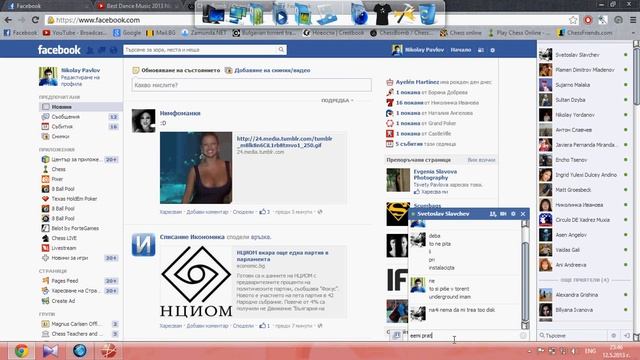This screenshot has width=640, height=360.
Task: Open Evgenia Slavova Photography page link
Action: coord(435,175)
